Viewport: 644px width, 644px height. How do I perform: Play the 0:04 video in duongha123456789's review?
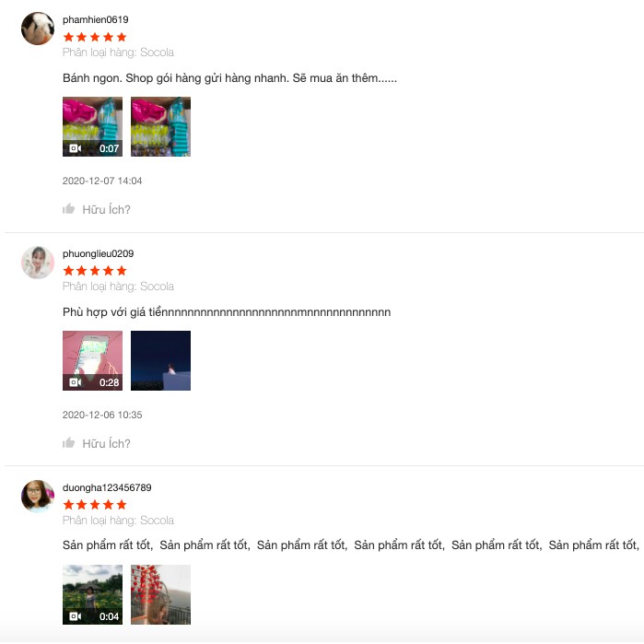92,594
